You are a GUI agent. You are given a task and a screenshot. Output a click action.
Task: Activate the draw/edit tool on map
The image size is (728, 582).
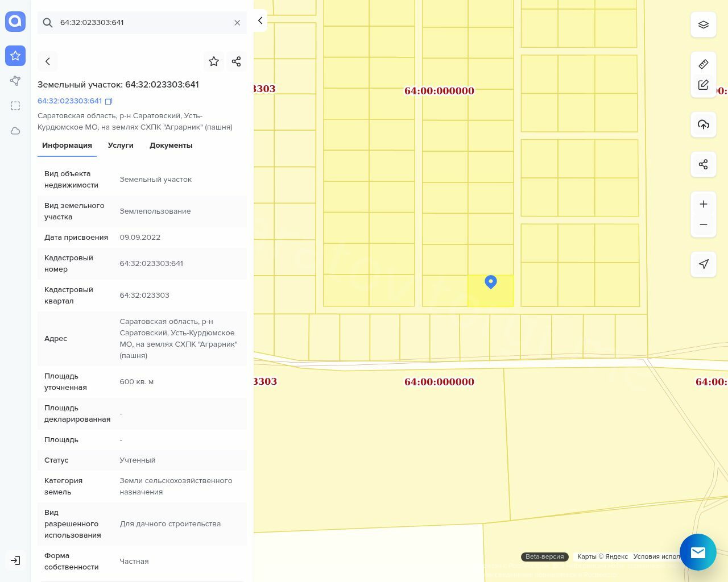tap(703, 85)
